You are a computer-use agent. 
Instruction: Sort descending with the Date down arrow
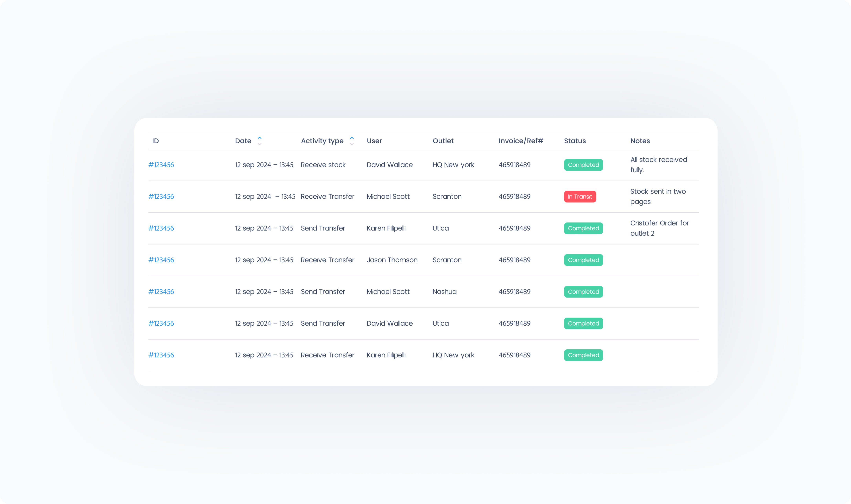point(259,144)
